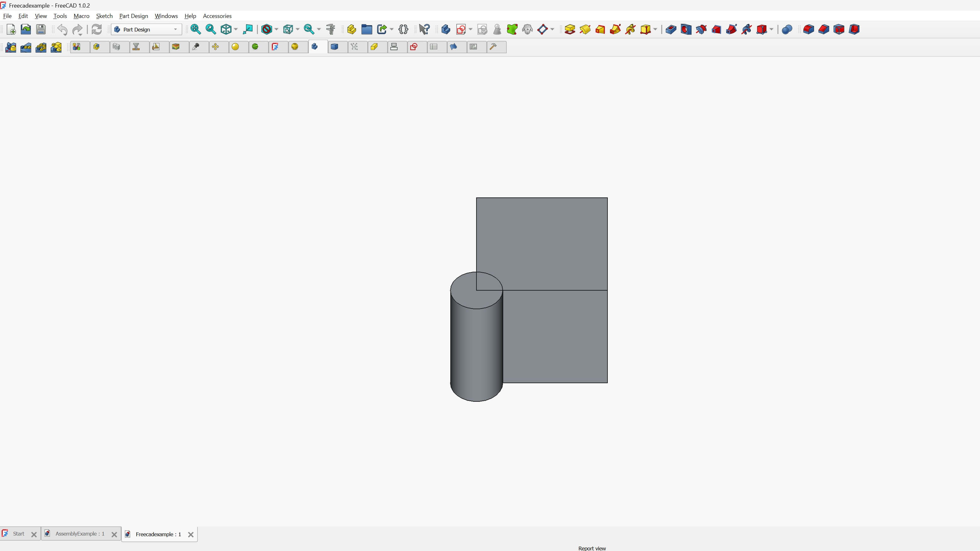Apply a Fillet to the model

[x=808, y=29]
